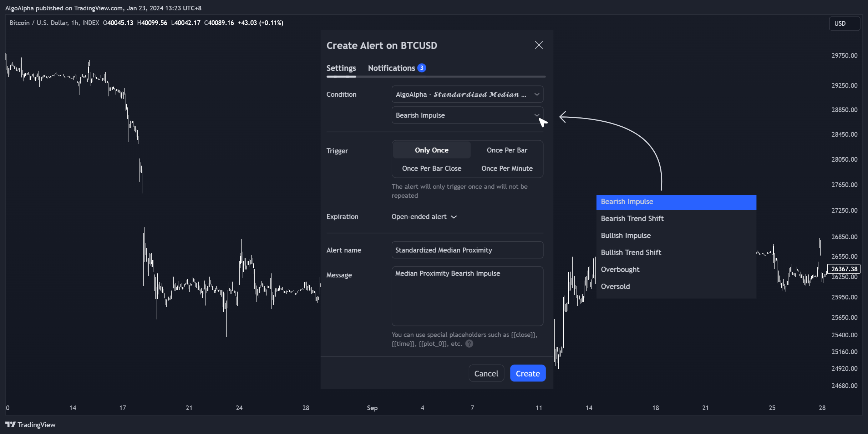Click the 29750.00 price axis label

844,56
